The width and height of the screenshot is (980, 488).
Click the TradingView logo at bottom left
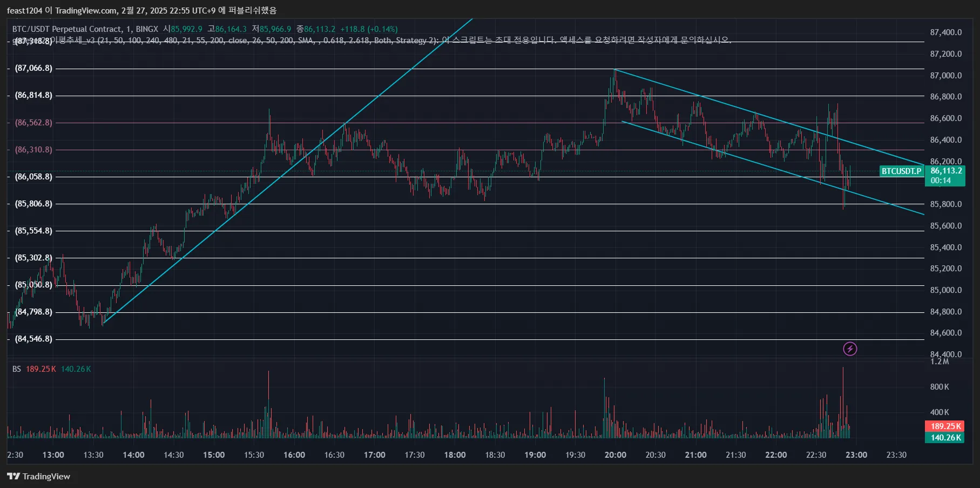38,476
